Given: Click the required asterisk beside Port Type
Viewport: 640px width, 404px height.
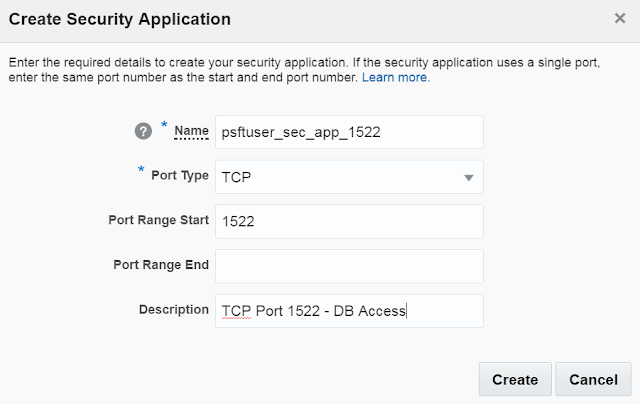Looking at the screenshot, I should [x=141, y=172].
